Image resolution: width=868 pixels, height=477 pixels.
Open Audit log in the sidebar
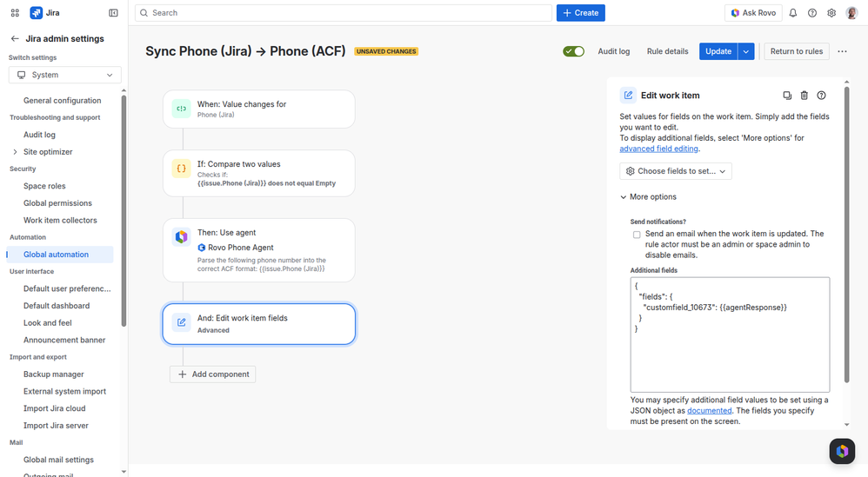click(39, 135)
